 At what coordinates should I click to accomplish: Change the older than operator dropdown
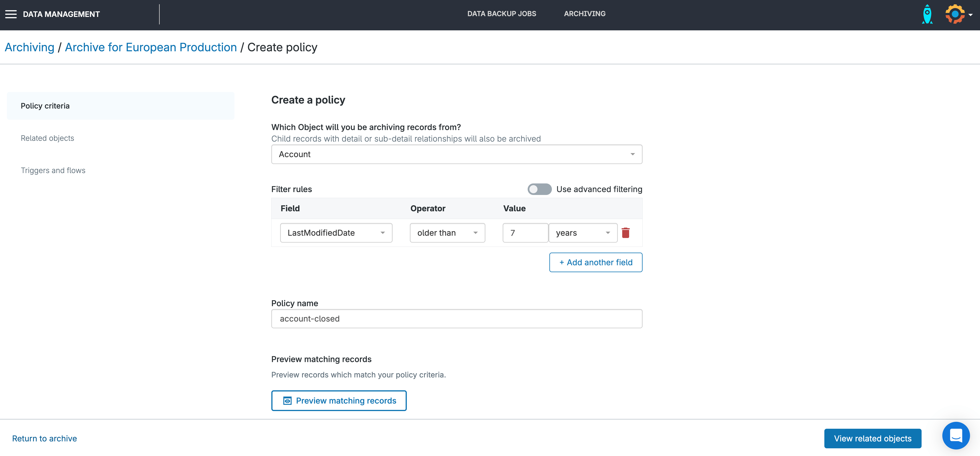(x=447, y=233)
